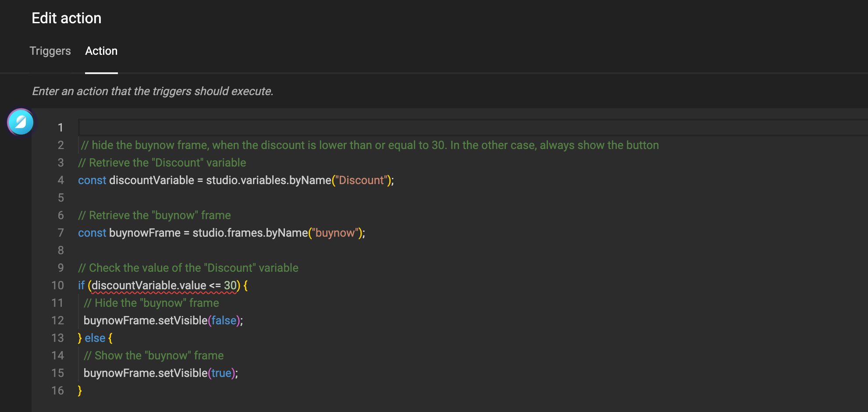Click the round blue assistant icon
Viewport: 868px width, 412px height.
[x=21, y=122]
